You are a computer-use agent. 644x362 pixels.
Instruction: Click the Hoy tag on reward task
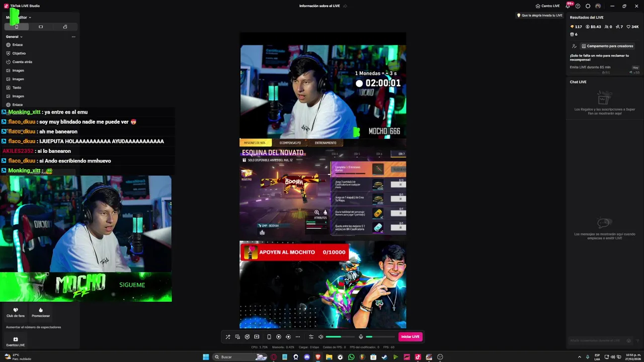pos(635,67)
